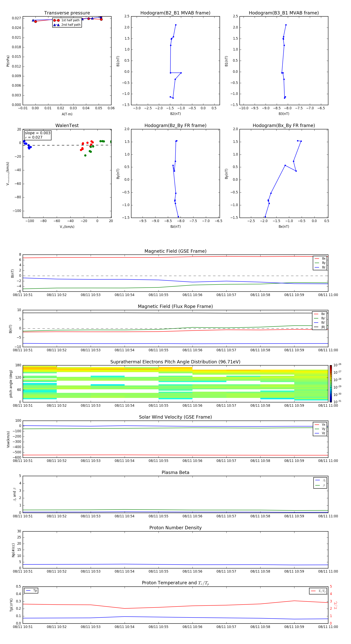The width and height of the screenshot is (351, 644).
Task: Click the 'Magnetic Field (Flux Rope Frame)' title
Action: pyautogui.click(x=175, y=307)
